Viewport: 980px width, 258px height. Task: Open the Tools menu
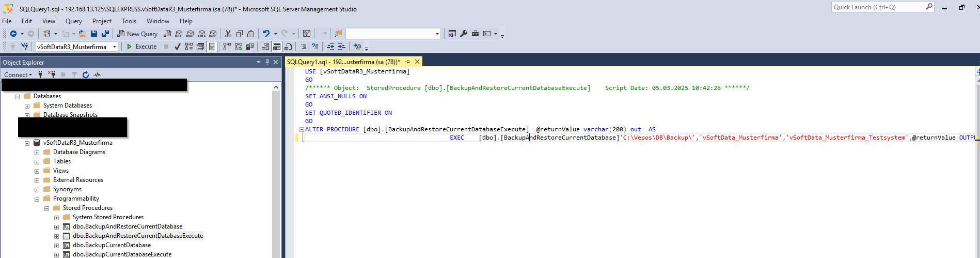(x=129, y=21)
